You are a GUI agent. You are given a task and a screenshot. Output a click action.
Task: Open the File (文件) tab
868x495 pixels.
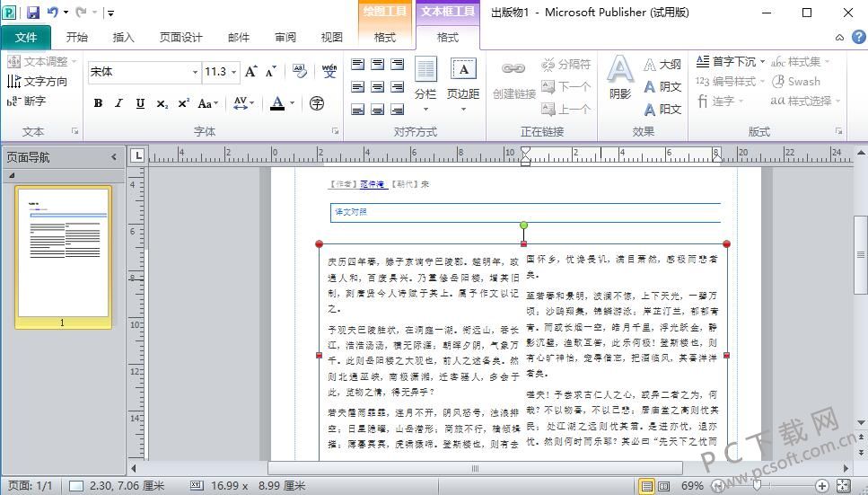[25, 37]
